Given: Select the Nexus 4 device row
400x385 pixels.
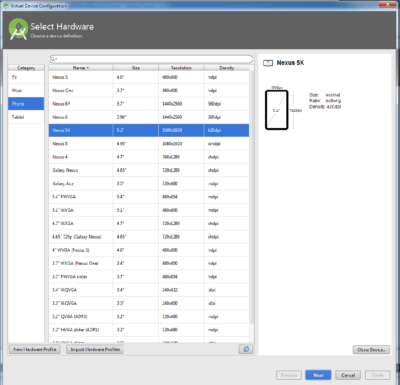Looking at the screenshot, I should [149, 157].
